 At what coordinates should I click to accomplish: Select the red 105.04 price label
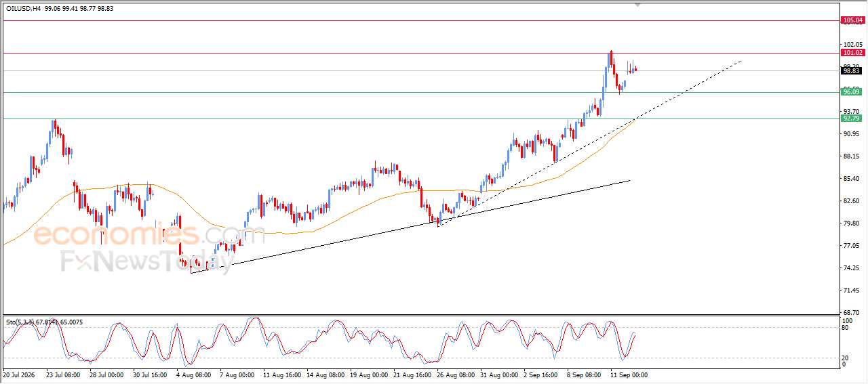[852, 21]
